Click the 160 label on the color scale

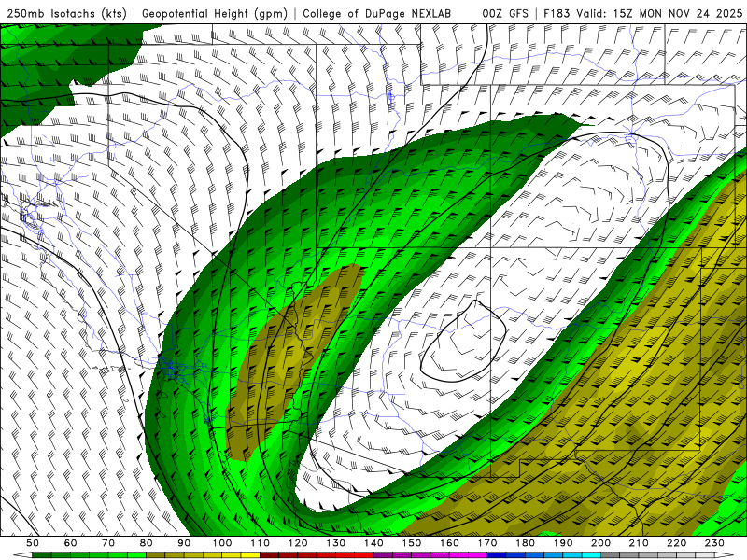(x=449, y=543)
